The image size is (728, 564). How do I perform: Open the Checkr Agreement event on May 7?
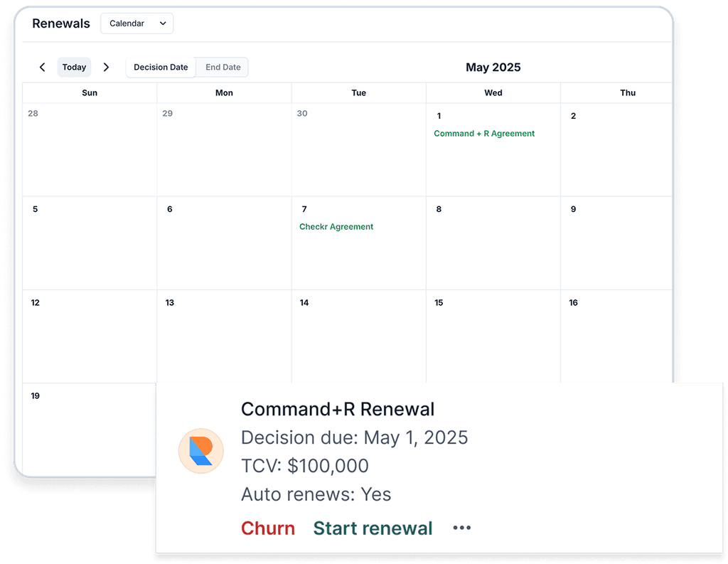click(x=336, y=227)
